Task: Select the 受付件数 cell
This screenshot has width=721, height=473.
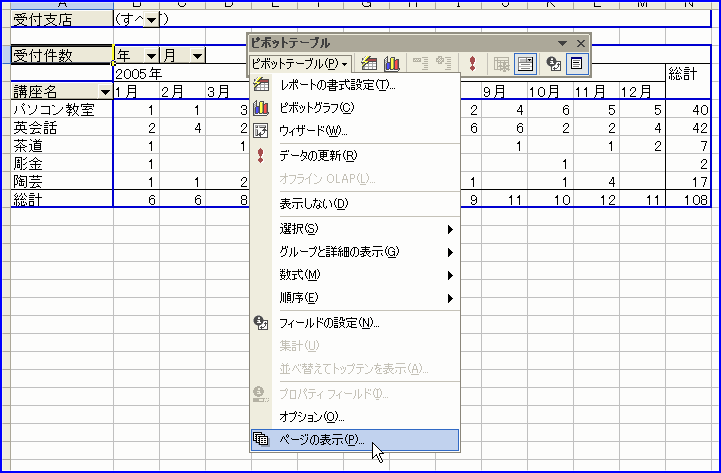Action: coord(62,56)
